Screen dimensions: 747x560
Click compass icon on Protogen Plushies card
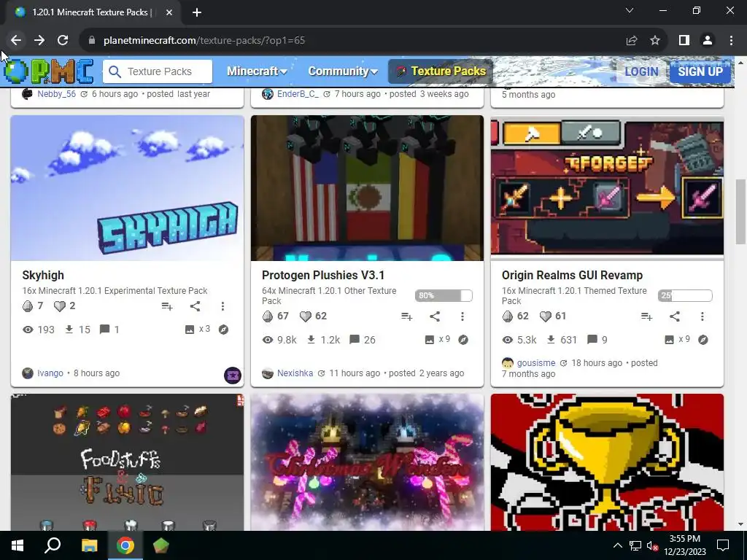pos(463,340)
